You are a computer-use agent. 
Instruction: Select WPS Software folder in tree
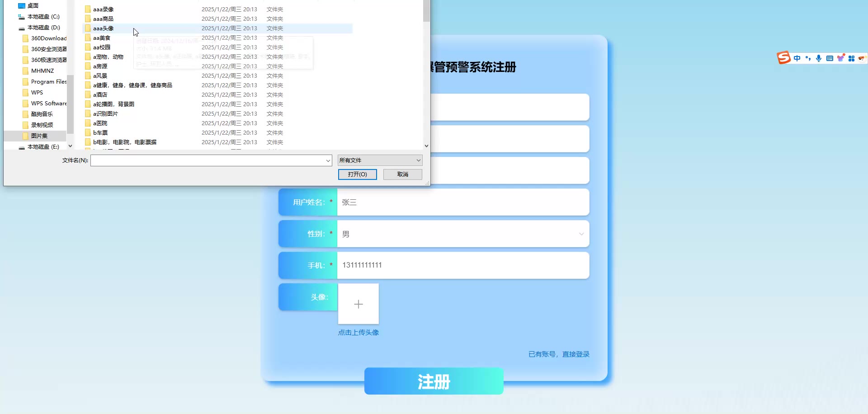point(44,103)
